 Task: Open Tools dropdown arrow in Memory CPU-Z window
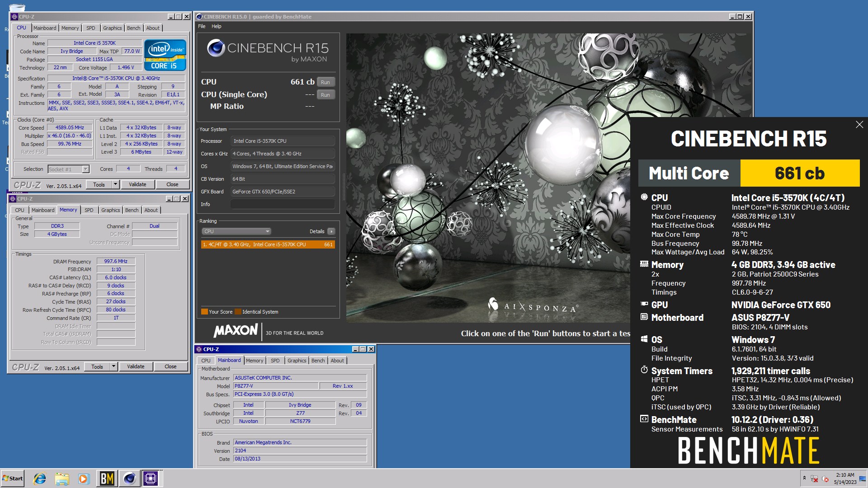point(113,367)
